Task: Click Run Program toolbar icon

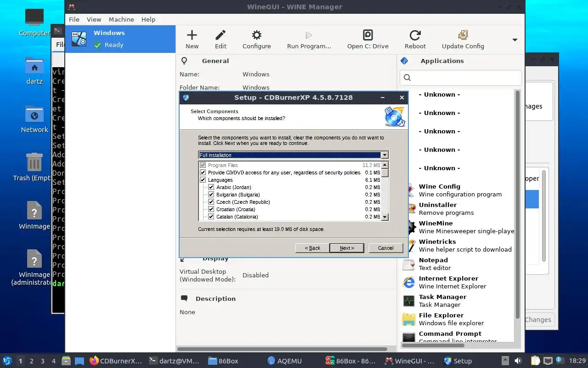Action: (309, 40)
